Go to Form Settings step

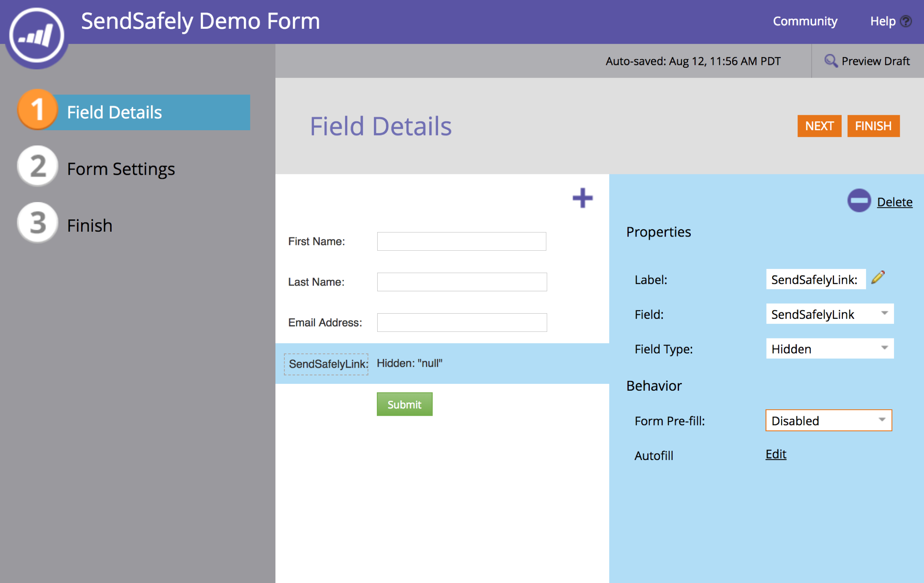click(x=121, y=169)
